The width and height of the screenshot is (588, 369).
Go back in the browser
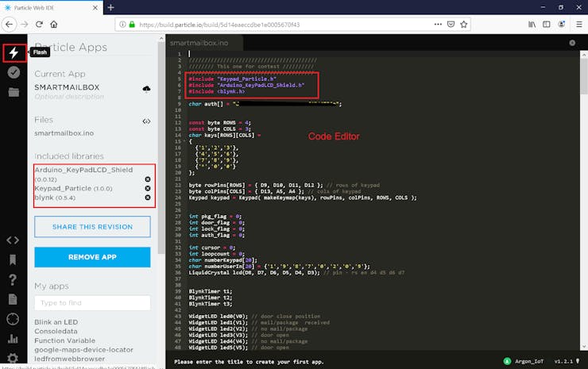[9, 25]
